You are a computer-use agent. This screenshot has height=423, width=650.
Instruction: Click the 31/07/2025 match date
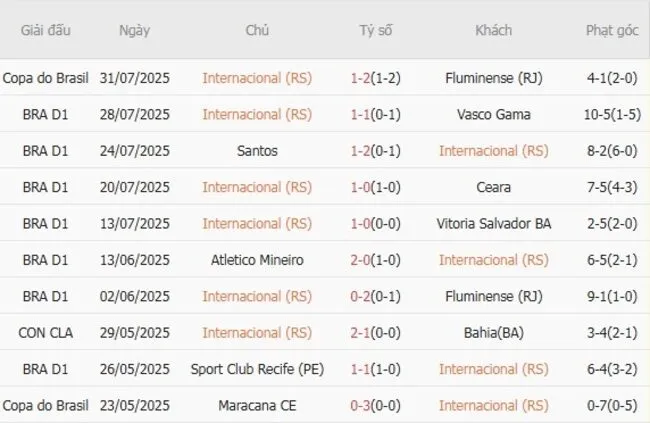click(135, 78)
